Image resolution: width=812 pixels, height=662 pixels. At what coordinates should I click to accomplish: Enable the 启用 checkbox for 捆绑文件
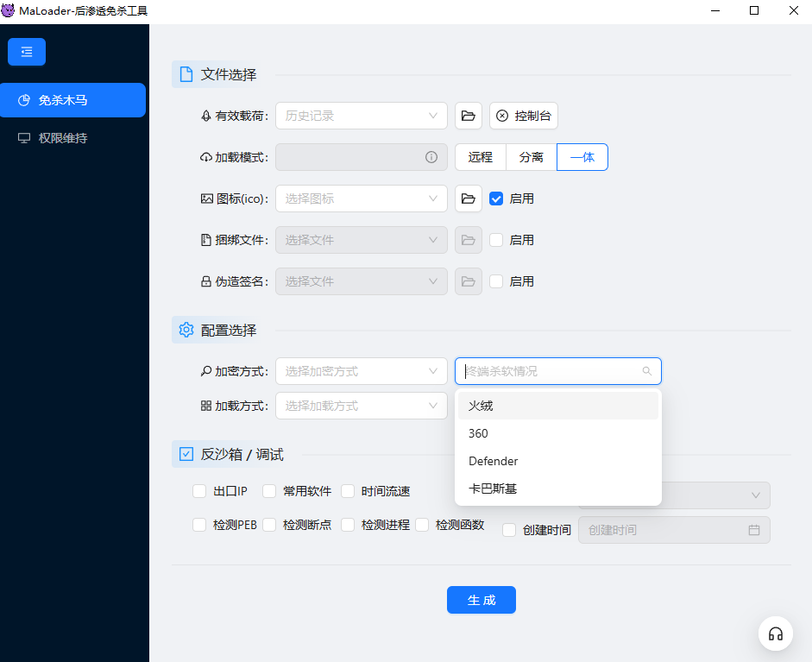496,240
